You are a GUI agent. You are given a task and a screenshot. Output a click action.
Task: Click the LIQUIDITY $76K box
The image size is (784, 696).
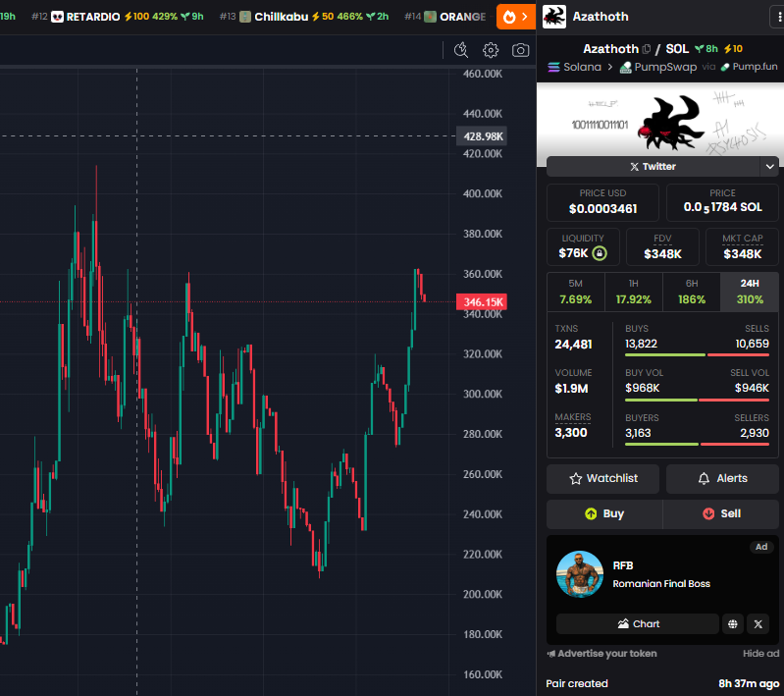[583, 246]
